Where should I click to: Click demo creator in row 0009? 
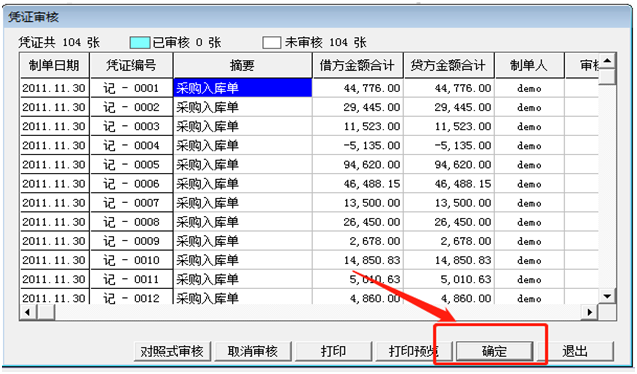529,241
